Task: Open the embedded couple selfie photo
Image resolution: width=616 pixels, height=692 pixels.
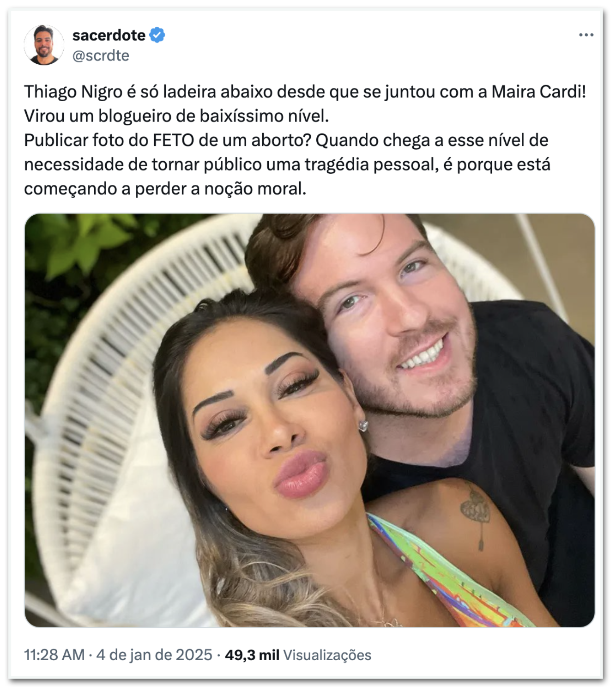Action: tap(309, 420)
